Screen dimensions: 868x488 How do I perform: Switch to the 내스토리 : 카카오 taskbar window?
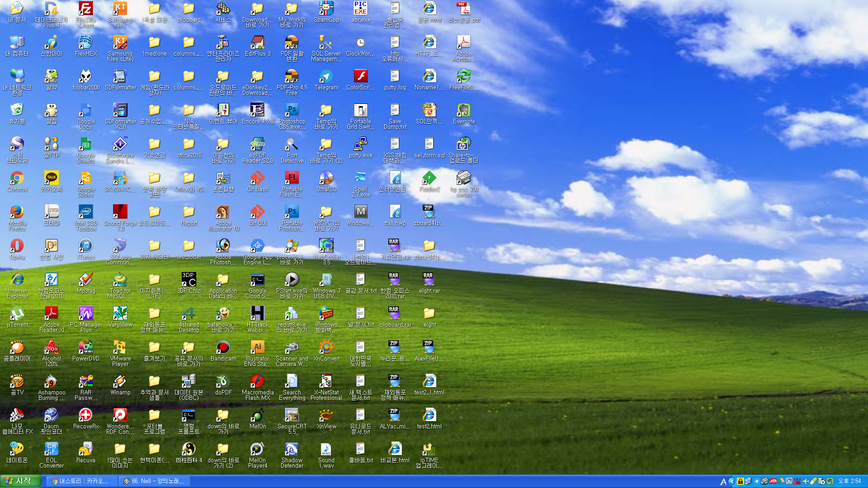click(x=82, y=481)
